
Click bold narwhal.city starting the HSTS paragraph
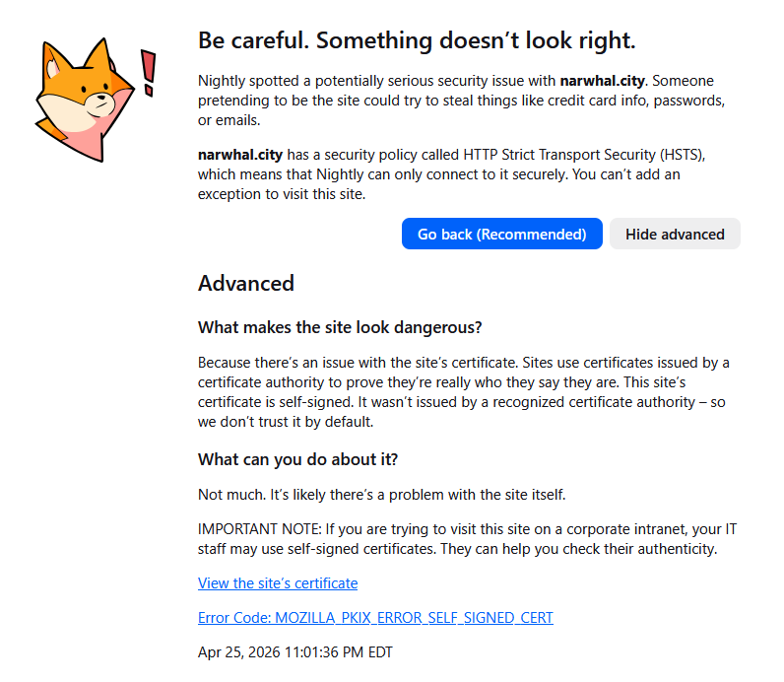(x=240, y=155)
